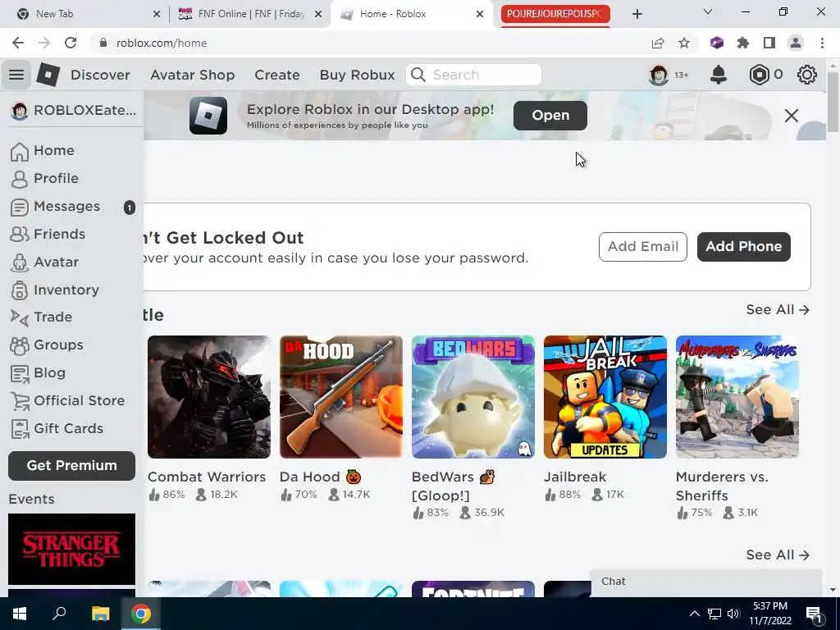Image resolution: width=840 pixels, height=630 pixels.
Task: Open ROBLOXEate... username link in sidebar
Action: 74,111
